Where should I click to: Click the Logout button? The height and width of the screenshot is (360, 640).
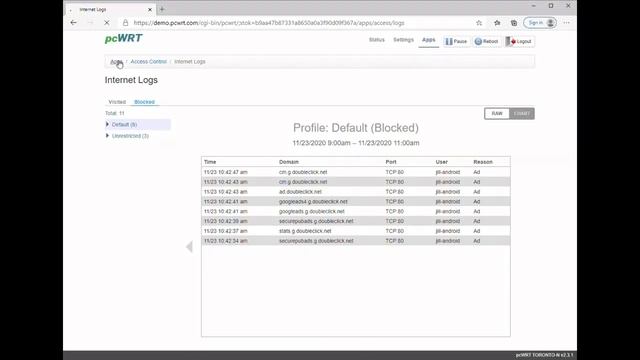519,41
